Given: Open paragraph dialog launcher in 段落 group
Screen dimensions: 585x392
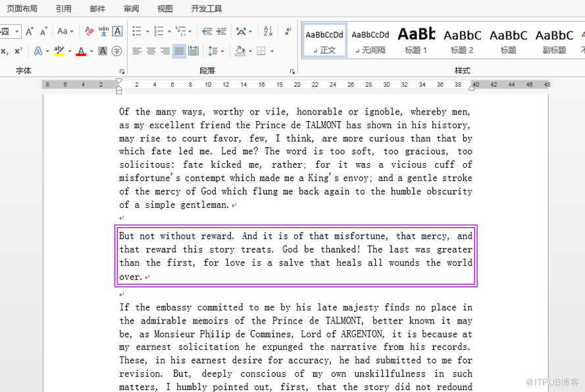Looking at the screenshot, I should coord(292,71).
